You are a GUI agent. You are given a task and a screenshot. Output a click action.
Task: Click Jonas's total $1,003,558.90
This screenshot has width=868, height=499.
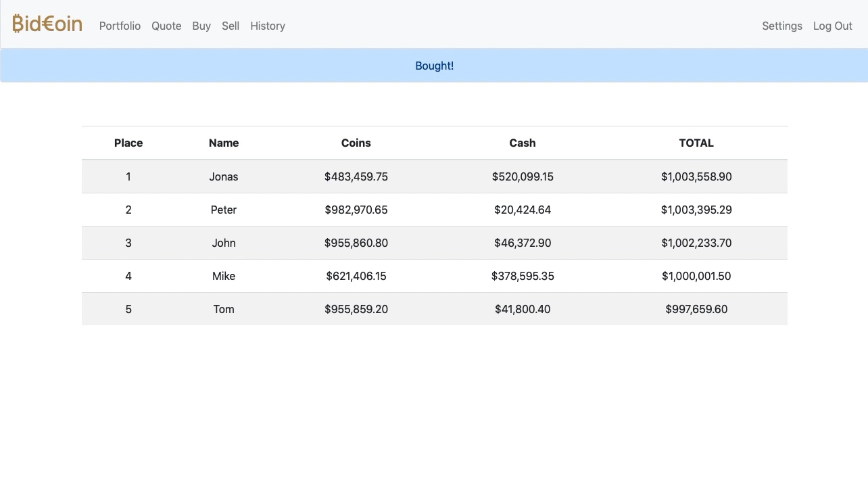coord(696,176)
